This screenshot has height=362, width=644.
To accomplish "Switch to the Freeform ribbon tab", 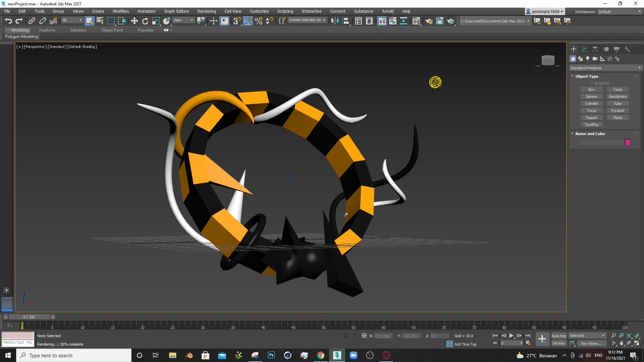I will coord(47,30).
